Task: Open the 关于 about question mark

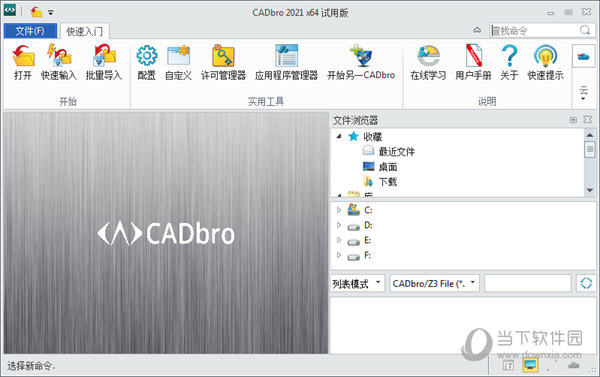Action: pos(509,62)
